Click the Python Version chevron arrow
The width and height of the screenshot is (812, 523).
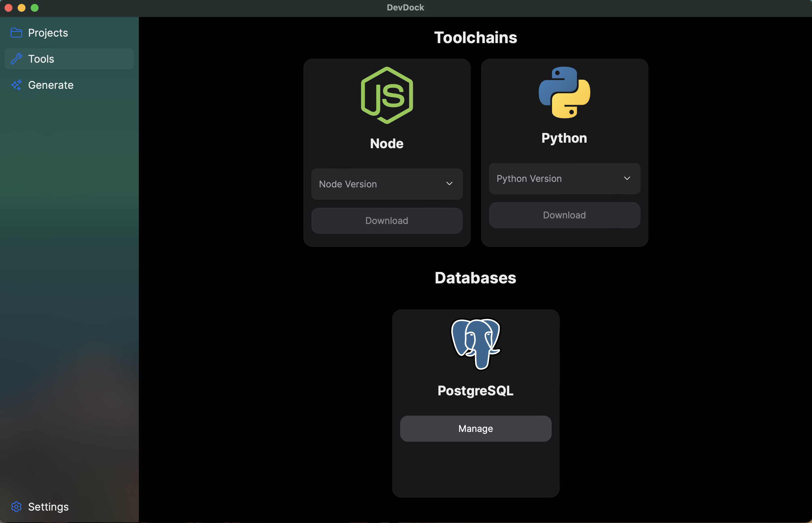(x=627, y=178)
